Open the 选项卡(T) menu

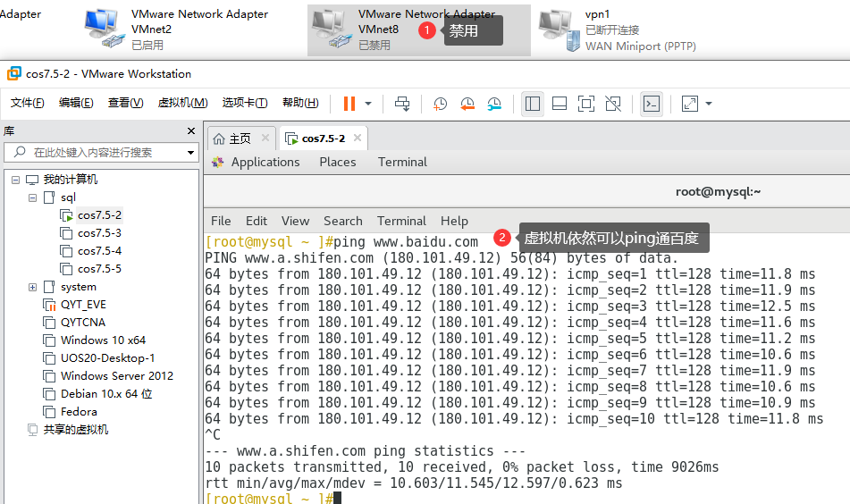245,103
